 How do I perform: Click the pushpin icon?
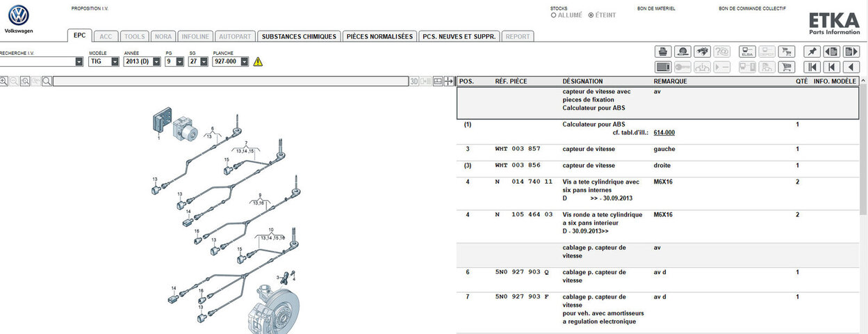[x=812, y=51]
